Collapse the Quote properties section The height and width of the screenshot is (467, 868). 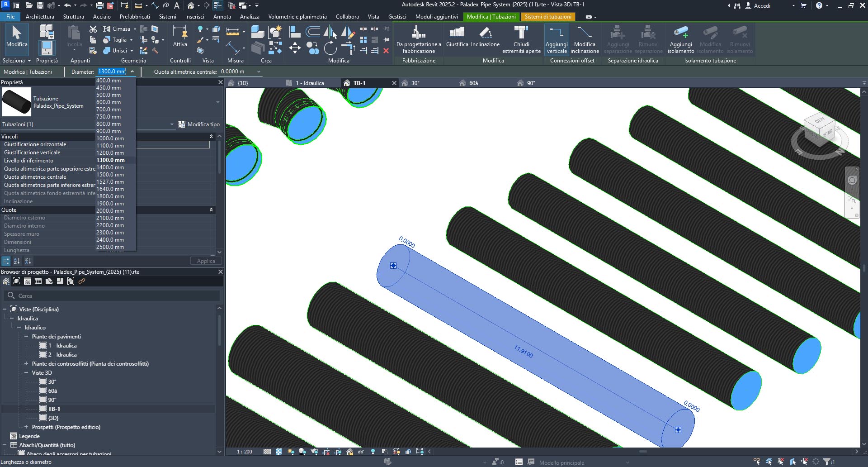pos(211,210)
